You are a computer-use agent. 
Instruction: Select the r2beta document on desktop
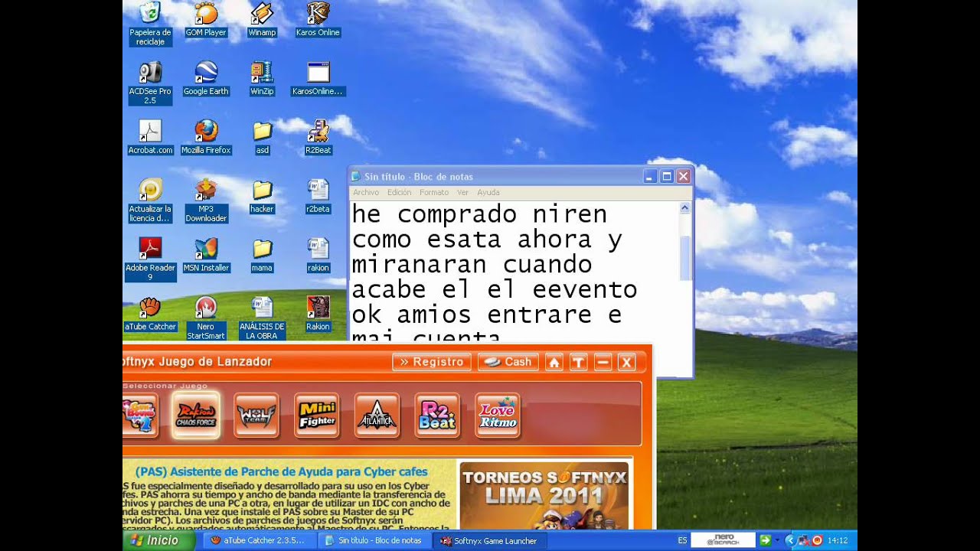pyautogui.click(x=318, y=197)
